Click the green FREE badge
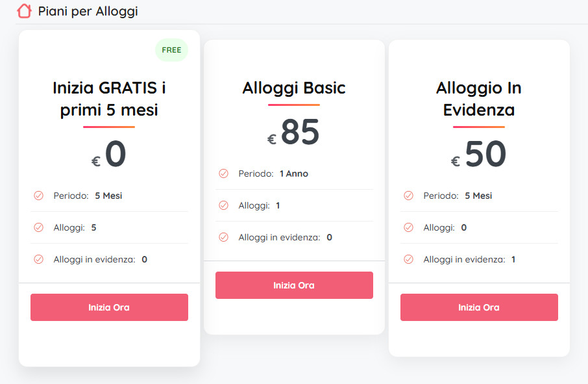 (x=171, y=50)
